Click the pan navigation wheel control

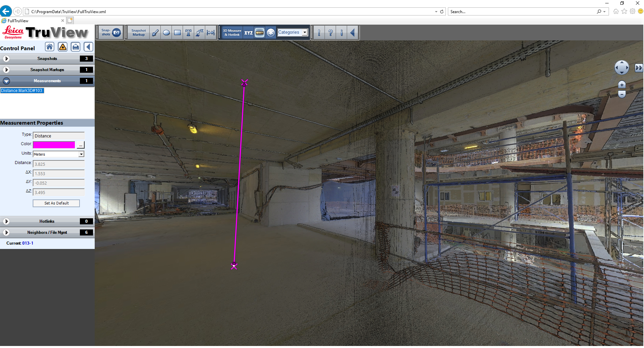point(622,68)
